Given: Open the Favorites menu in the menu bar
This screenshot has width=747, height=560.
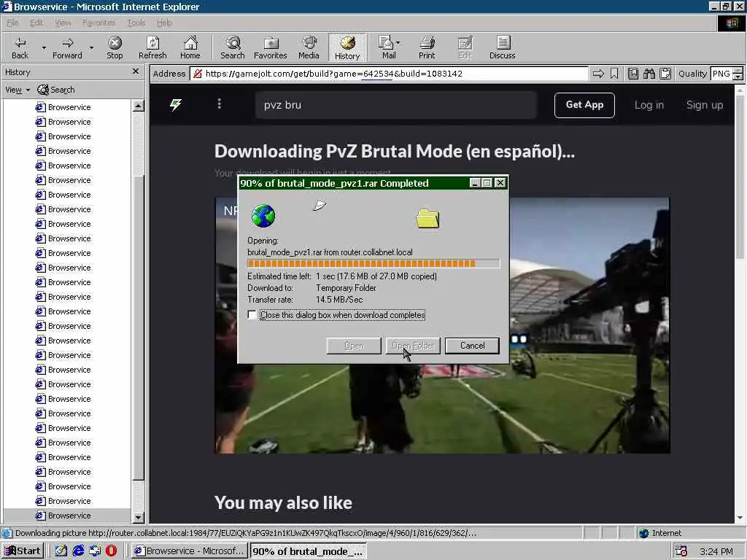Looking at the screenshot, I should 98,23.
